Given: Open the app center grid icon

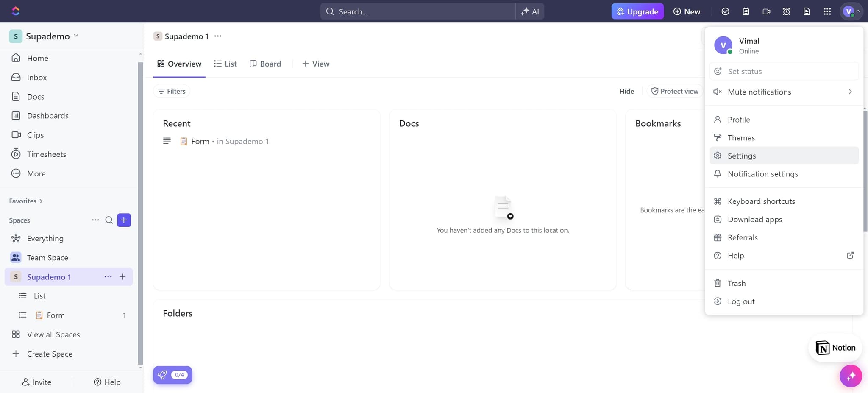Looking at the screenshot, I should pyautogui.click(x=827, y=11).
